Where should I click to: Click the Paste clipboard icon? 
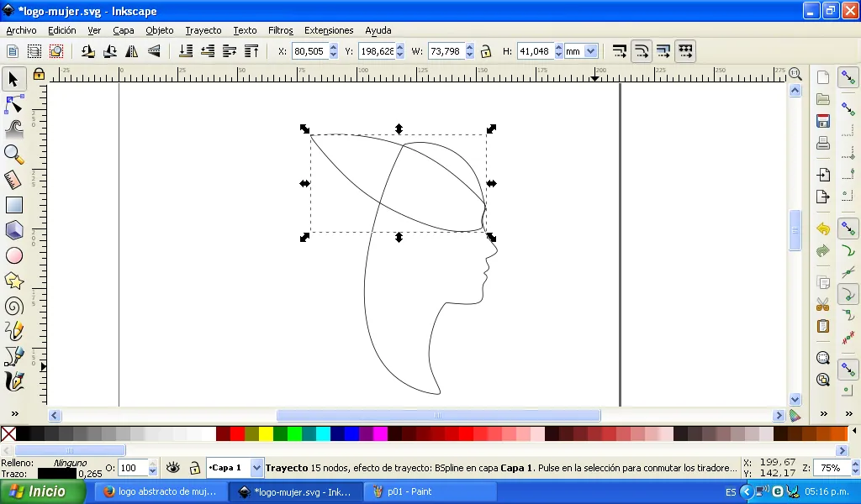tap(822, 326)
